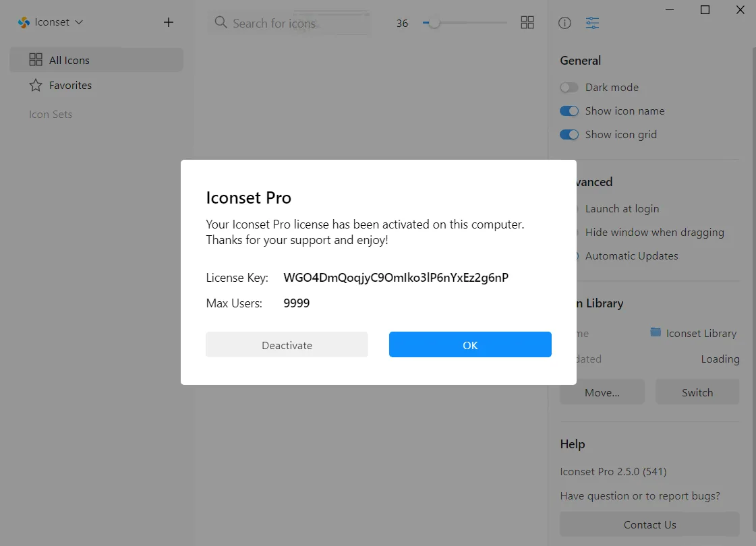
Task: Click the Launch at login label
Action: (x=622, y=209)
